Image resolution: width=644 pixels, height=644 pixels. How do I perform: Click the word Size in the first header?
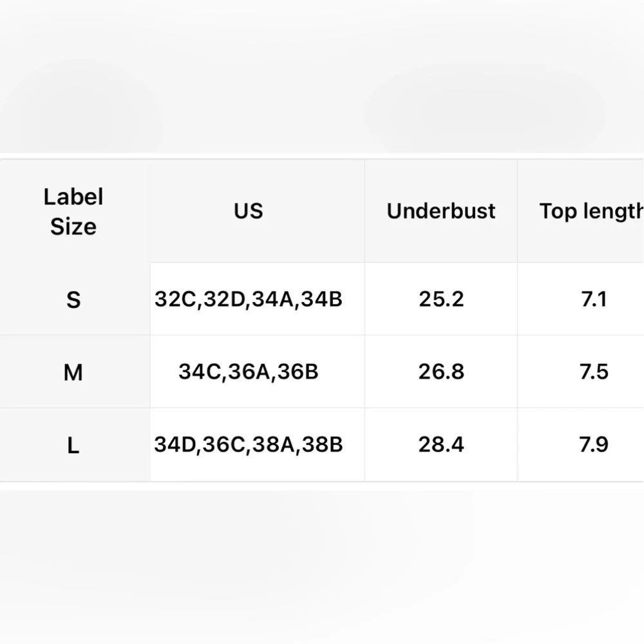tap(73, 226)
